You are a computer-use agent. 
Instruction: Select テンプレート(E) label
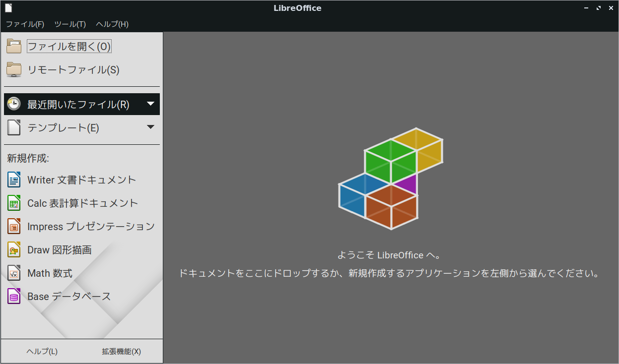pyautogui.click(x=63, y=128)
